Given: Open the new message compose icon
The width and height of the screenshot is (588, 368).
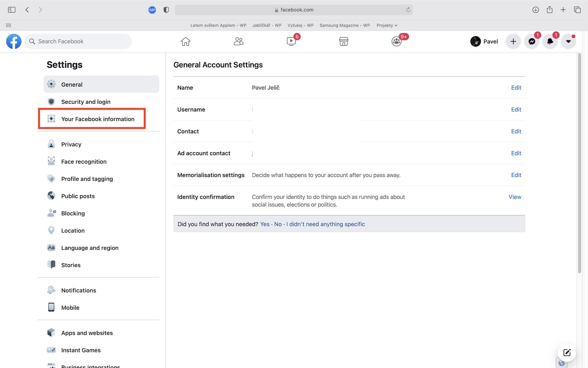Looking at the screenshot, I should pyautogui.click(x=567, y=353).
